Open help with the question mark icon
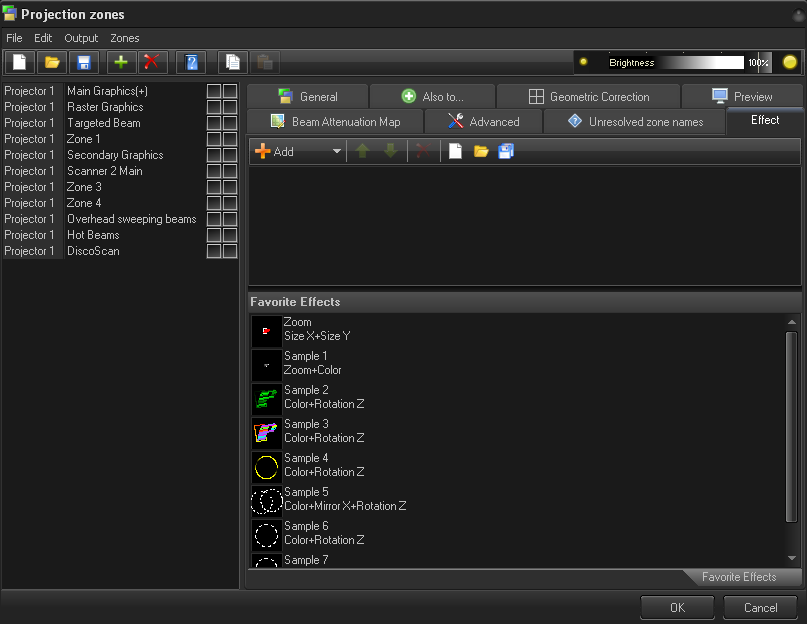The image size is (807, 624). click(x=191, y=62)
